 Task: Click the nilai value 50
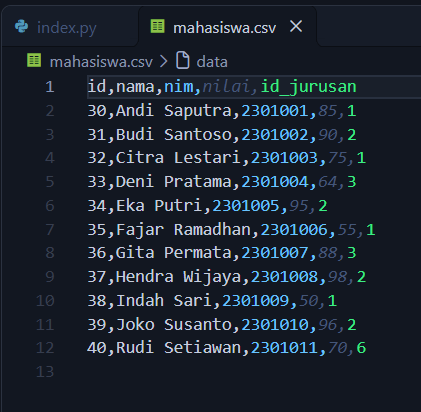pos(309,301)
